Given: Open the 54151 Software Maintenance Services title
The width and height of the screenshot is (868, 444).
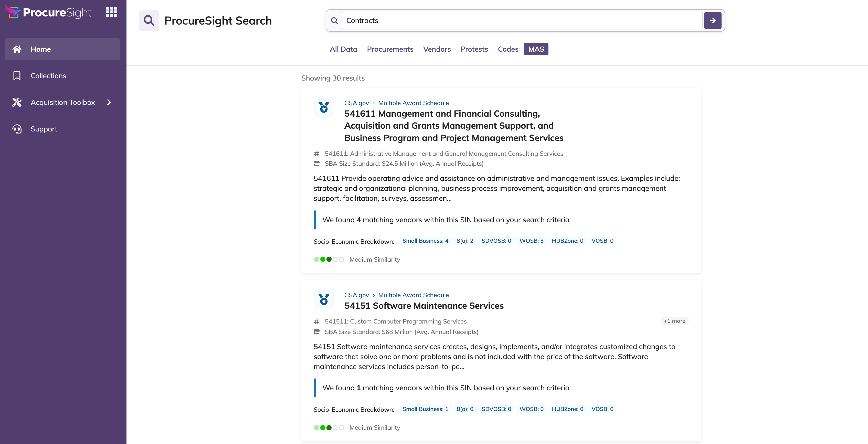Looking at the screenshot, I should point(424,306).
